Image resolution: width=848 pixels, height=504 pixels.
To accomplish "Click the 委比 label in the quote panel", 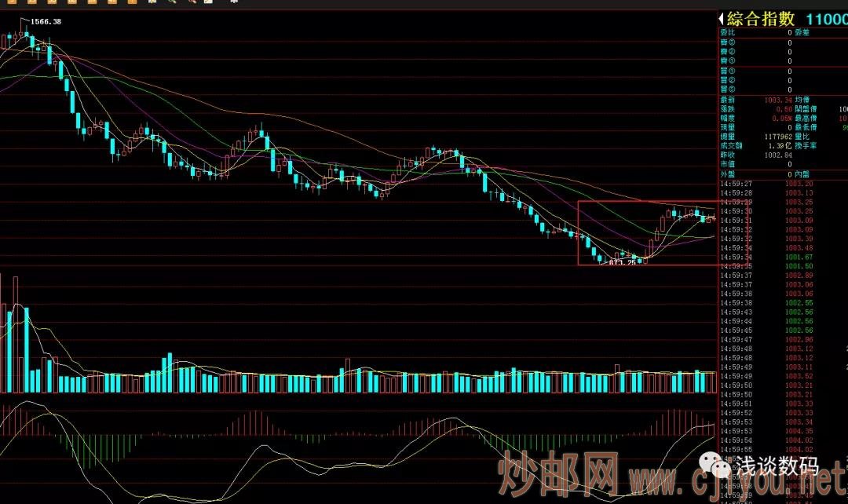I will coord(728,32).
